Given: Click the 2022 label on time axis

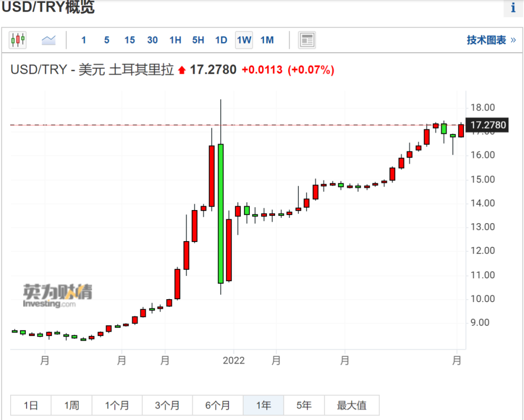Looking at the screenshot, I should tap(233, 360).
